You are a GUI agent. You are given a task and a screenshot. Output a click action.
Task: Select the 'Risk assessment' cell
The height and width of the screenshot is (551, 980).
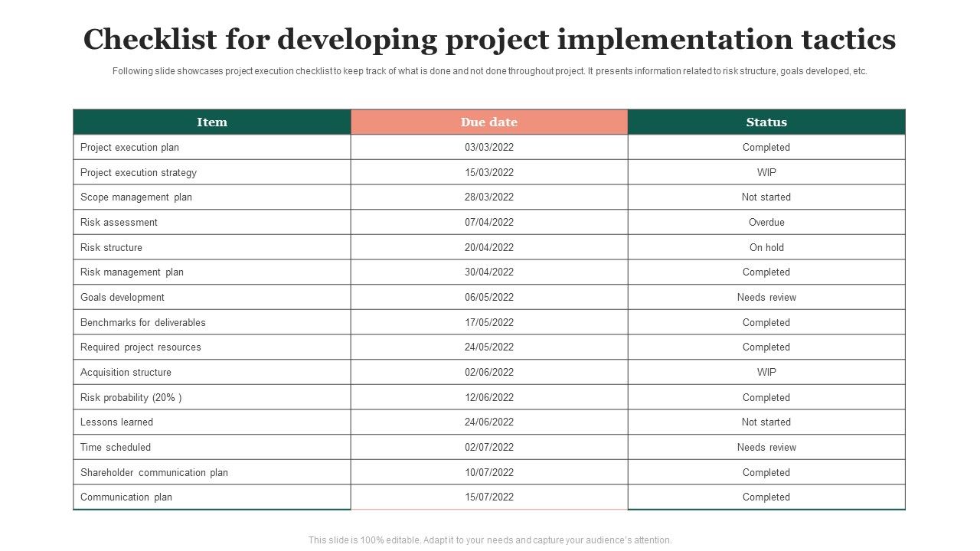pos(212,223)
